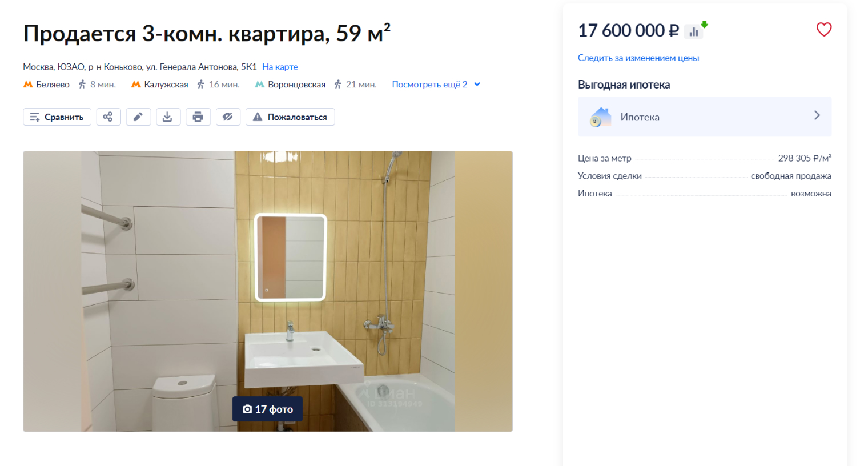Click the Пожаловаться report button
This screenshot has height=466, width=868.
(x=290, y=117)
